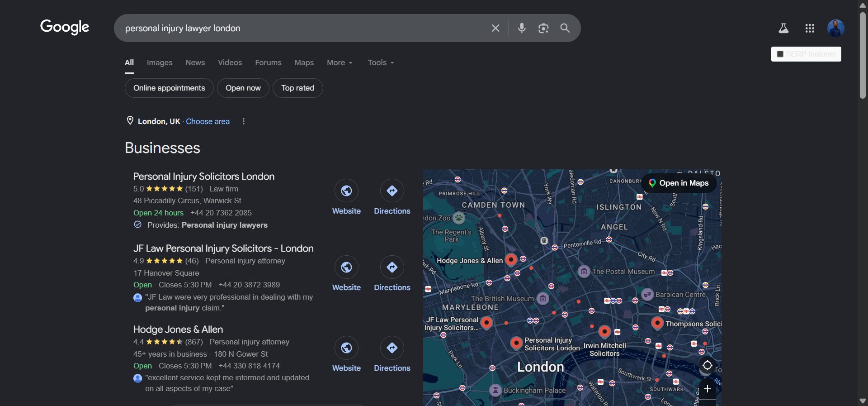Screen dimensions: 868x406
Task: Click the "Open 24 hours" status text
Action: (158, 213)
